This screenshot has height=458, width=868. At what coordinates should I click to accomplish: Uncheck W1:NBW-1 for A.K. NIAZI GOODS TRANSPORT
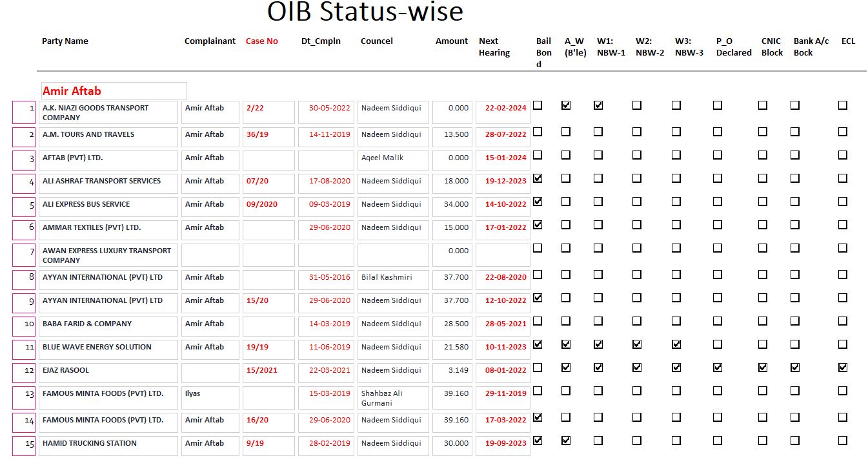(x=598, y=104)
